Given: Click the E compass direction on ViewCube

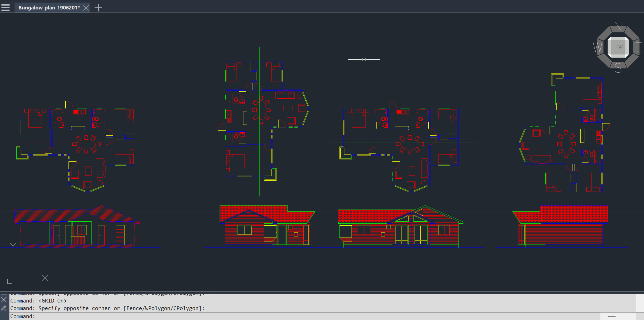Looking at the screenshot, I should [x=639, y=47].
